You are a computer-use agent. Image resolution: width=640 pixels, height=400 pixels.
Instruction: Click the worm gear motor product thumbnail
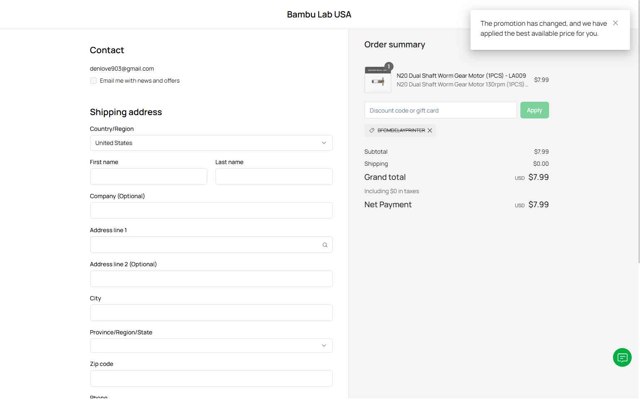(378, 80)
